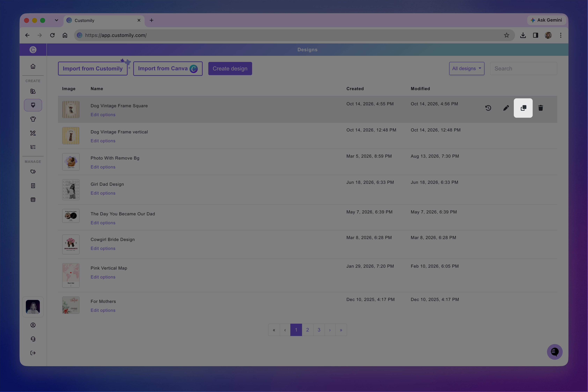Open the chat bubble widget
This screenshot has height=392, width=588.
tap(555, 352)
